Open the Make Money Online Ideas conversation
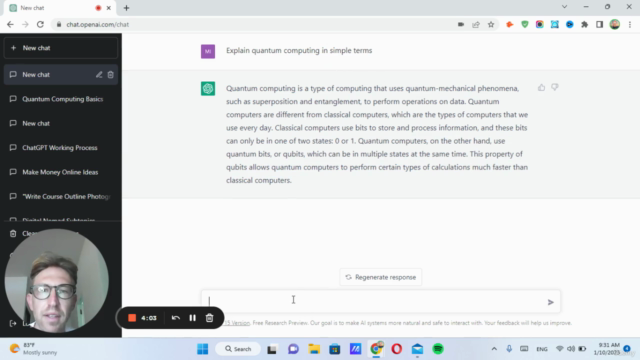This screenshot has height=360, width=640. click(x=61, y=172)
